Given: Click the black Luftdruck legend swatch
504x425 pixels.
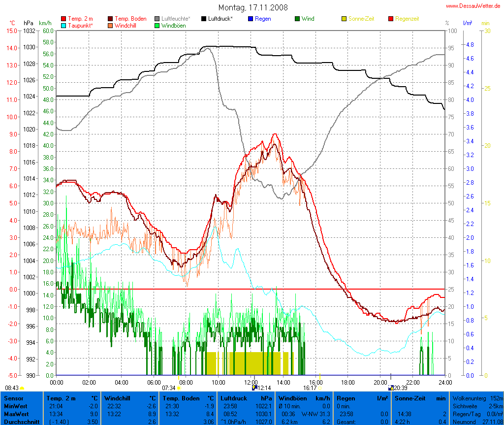Looking at the screenshot, I should pos(204,19).
